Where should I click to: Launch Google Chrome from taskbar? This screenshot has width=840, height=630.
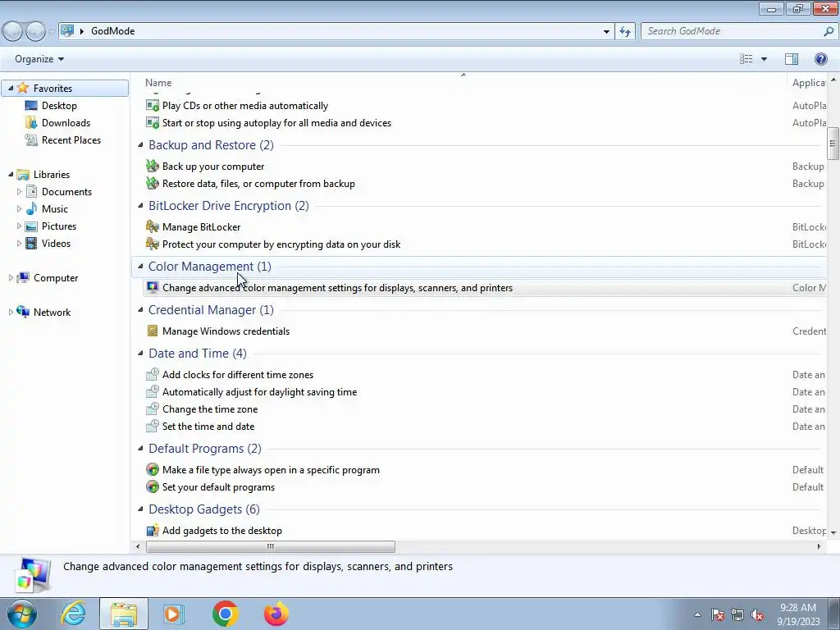225,614
